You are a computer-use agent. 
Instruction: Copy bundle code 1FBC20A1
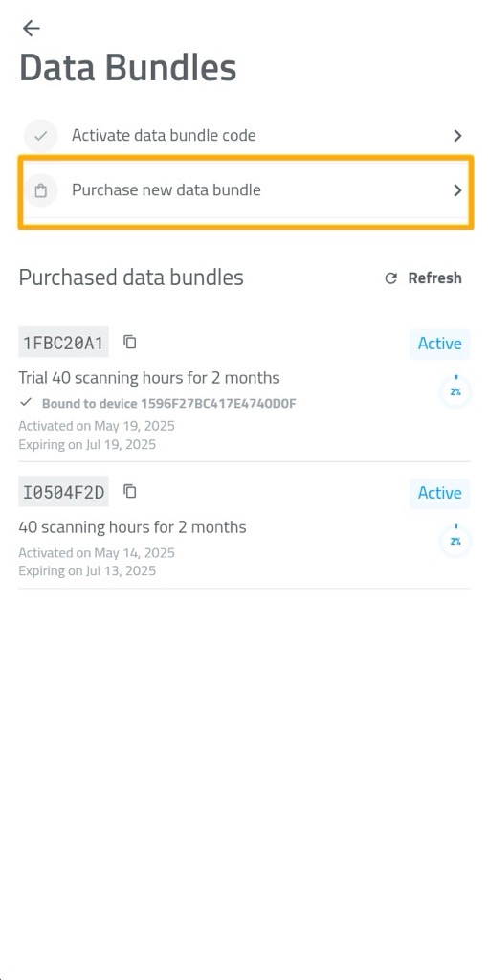coord(129,342)
